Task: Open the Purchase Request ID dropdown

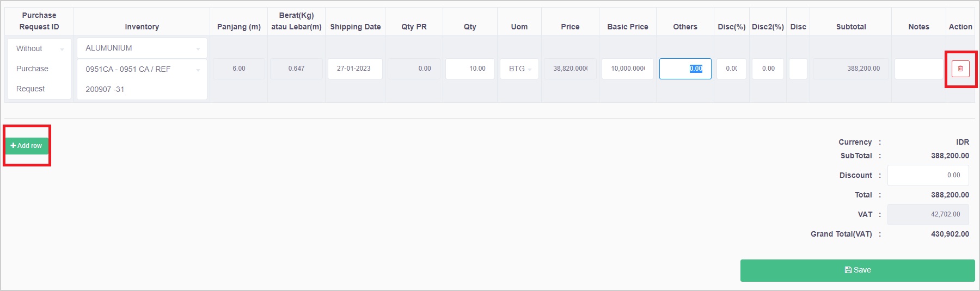Action: tap(39, 69)
